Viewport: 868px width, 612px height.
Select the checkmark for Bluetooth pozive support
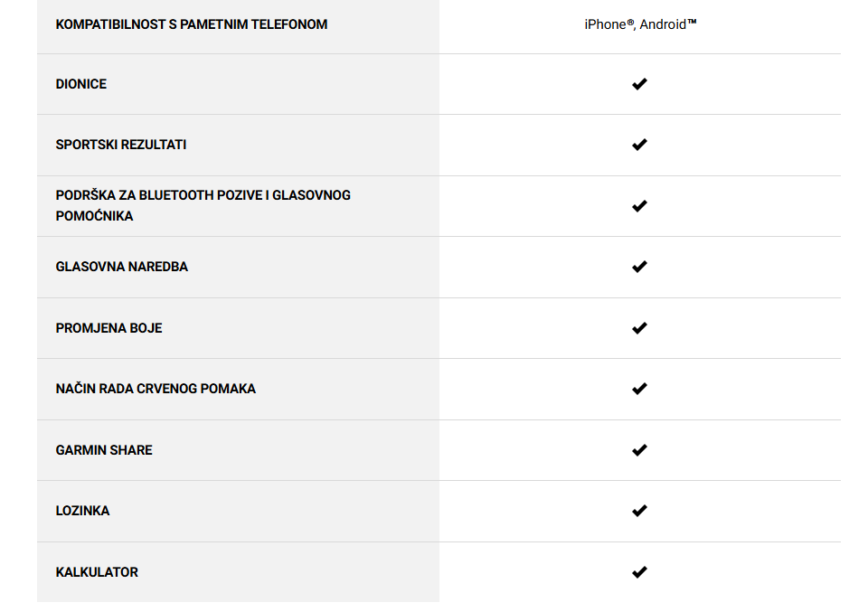click(x=639, y=206)
